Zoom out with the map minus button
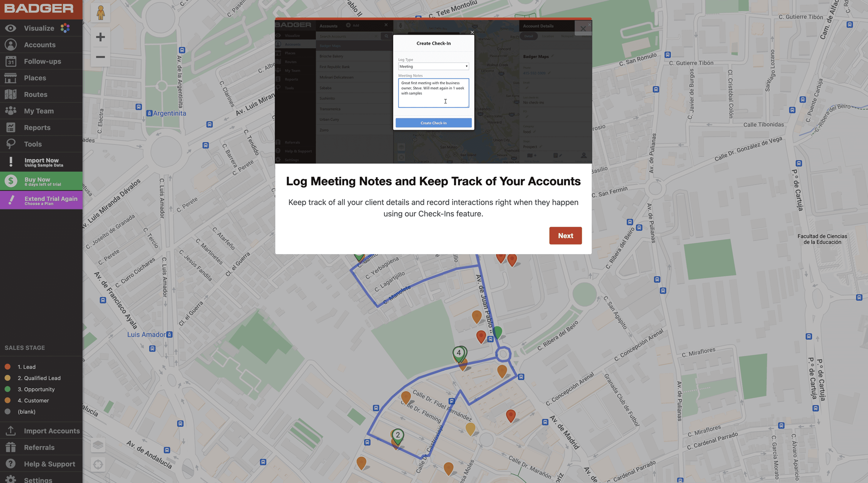The height and width of the screenshot is (483, 868). tap(100, 57)
